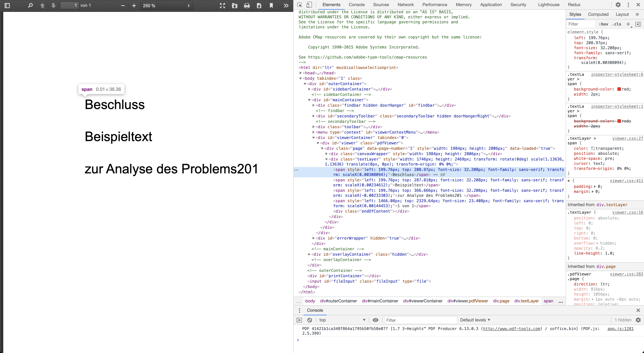This screenshot has height=353, width=644.
Task: Create a live expression with the eye icon
Action: (376, 320)
